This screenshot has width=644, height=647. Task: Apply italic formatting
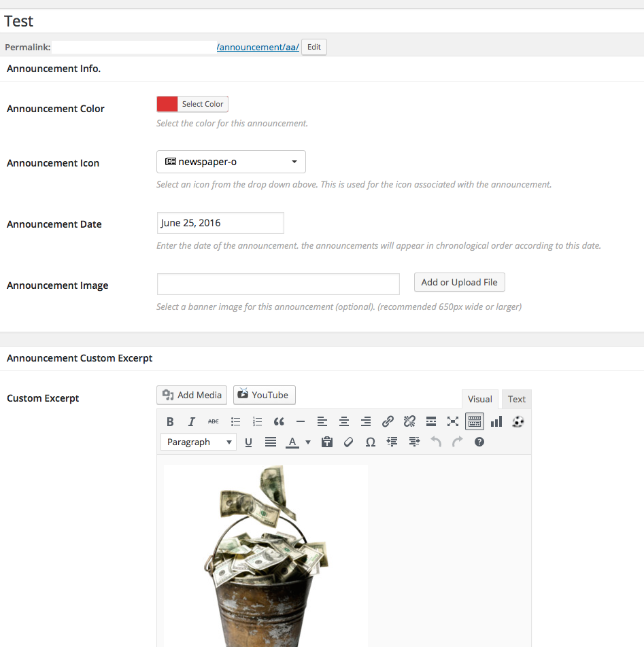pos(192,422)
